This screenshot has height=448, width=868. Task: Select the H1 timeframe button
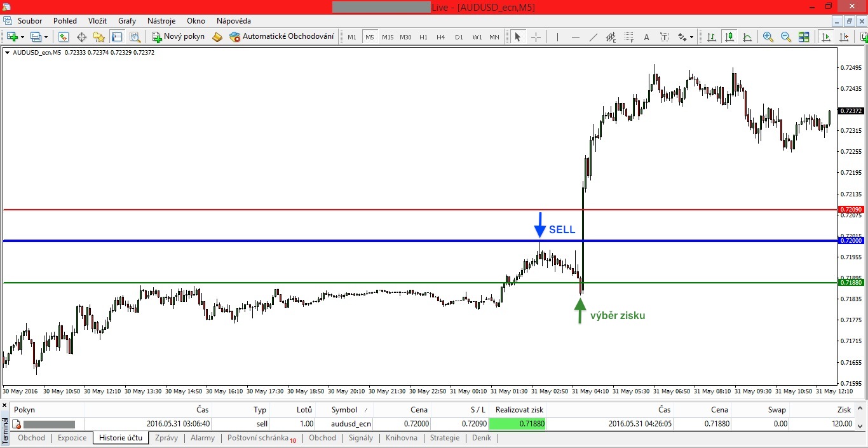(x=423, y=37)
